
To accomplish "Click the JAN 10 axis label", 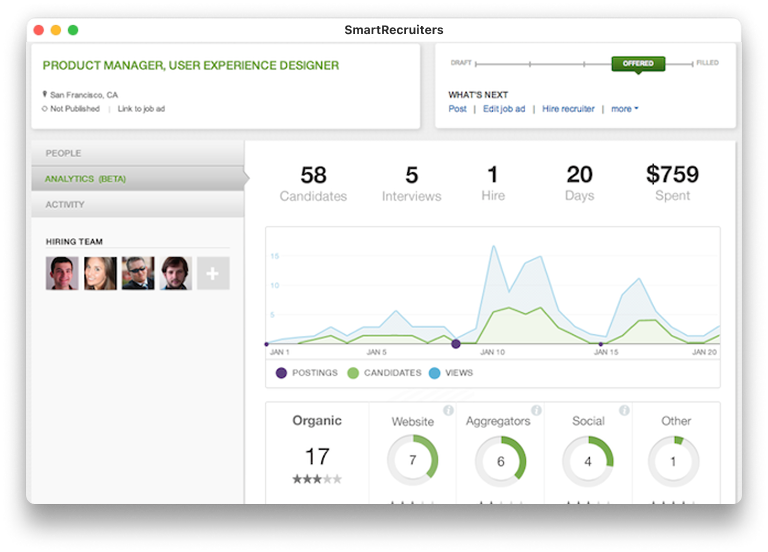I will click(492, 352).
